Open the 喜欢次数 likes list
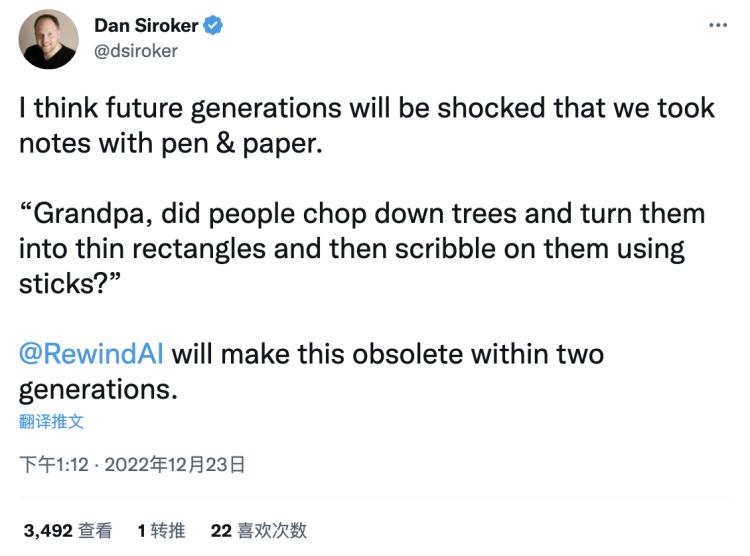750x556 pixels. pyautogui.click(x=271, y=531)
